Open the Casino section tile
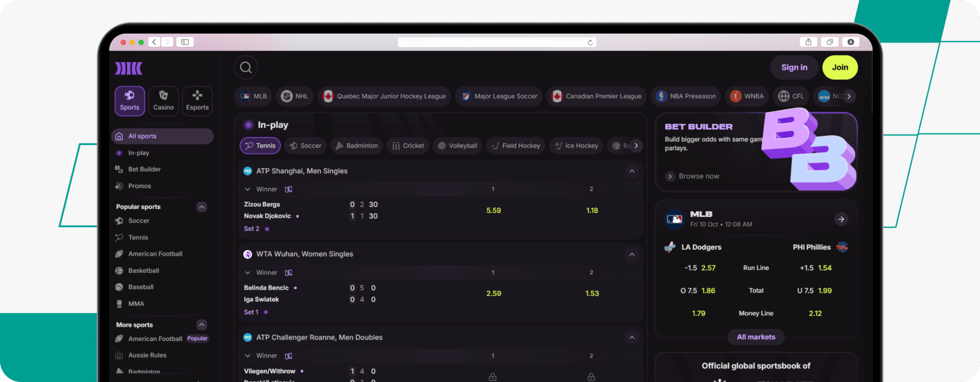This screenshot has width=980, height=382. point(163,101)
